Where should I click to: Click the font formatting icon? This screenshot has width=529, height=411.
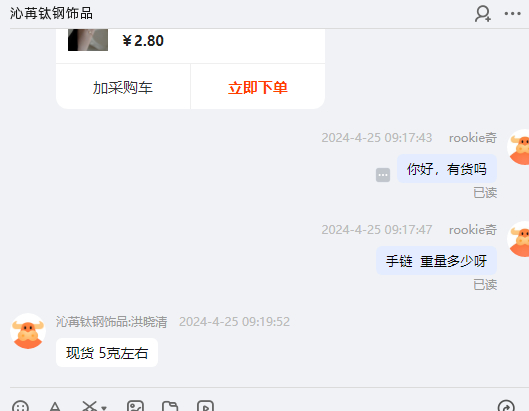[55, 406]
